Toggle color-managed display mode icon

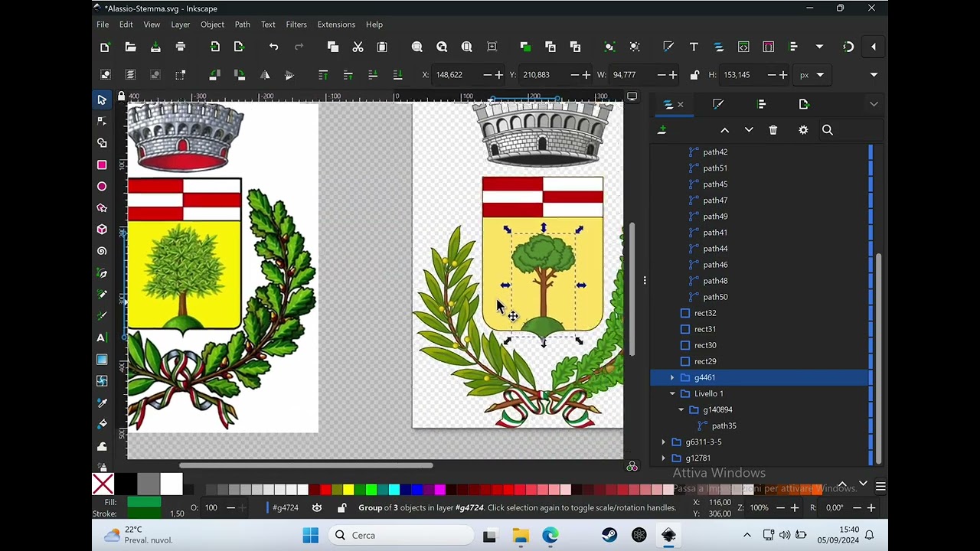pos(632,466)
